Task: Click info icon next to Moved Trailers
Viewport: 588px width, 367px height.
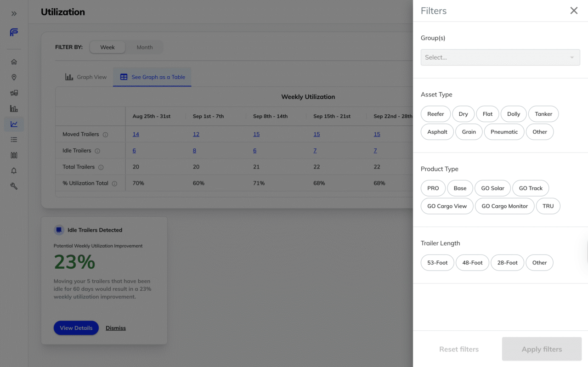Action: [105, 135]
